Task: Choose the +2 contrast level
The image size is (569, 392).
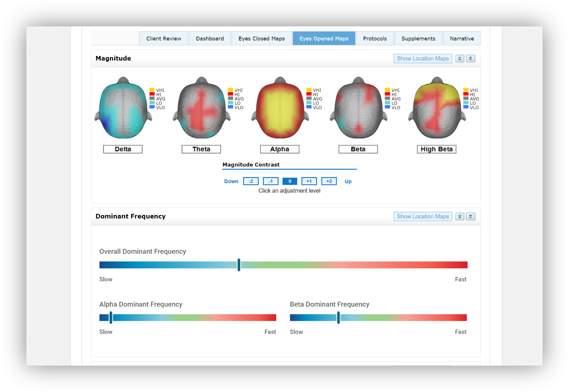Action: (x=329, y=181)
